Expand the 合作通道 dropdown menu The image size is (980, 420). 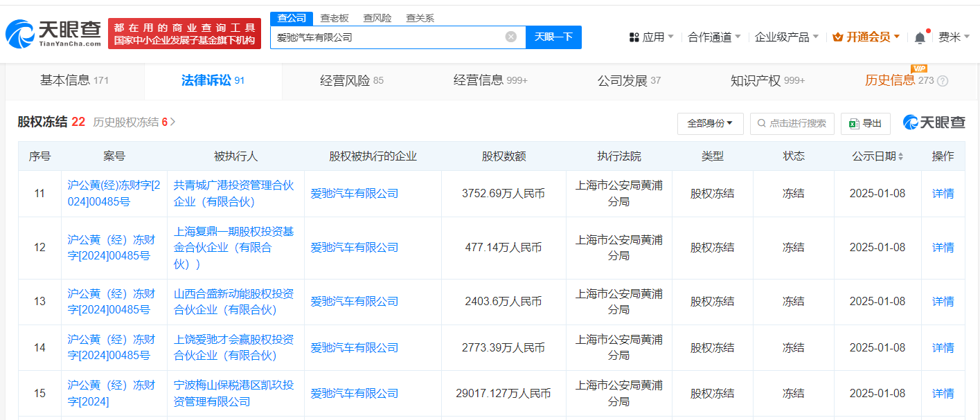coord(714,37)
